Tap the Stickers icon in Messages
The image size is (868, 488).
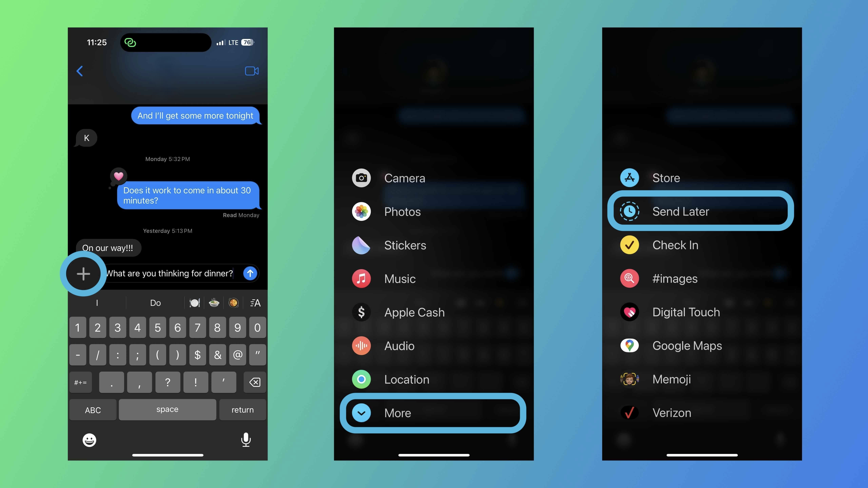pyautogui.click(x=361, y=245)
